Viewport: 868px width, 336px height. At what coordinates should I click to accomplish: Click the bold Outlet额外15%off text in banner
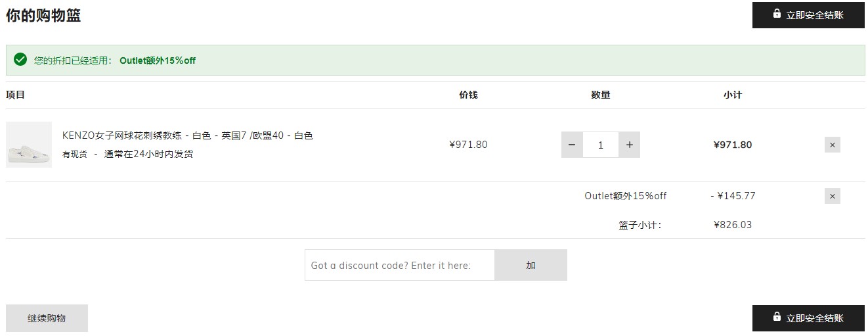(x=158, y=60)
